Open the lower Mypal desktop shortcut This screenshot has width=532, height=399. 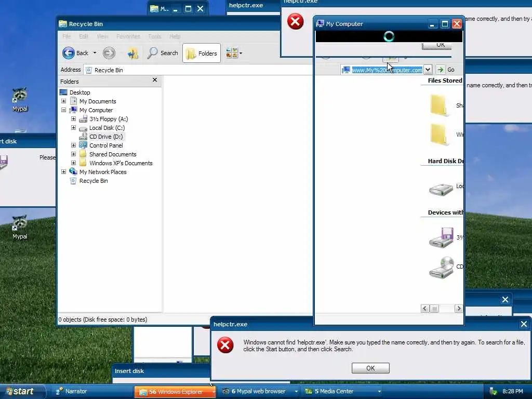20,228
